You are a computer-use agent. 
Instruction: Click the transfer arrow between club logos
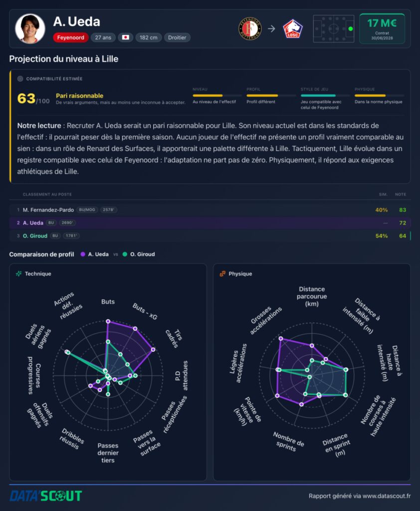click(x=271, y=28)
